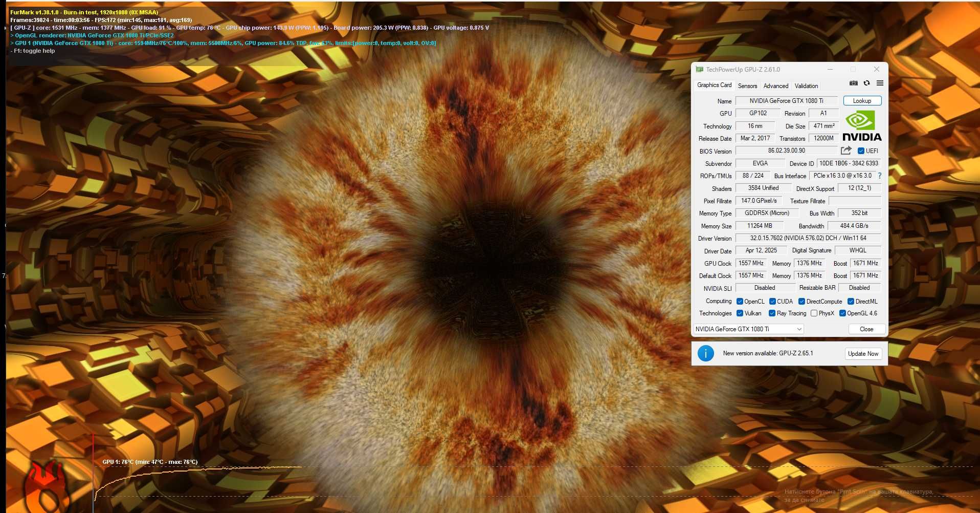Click the Digital Signature field WHQL
Viewport: 980px width, 513px height.
tap(858, 250)
